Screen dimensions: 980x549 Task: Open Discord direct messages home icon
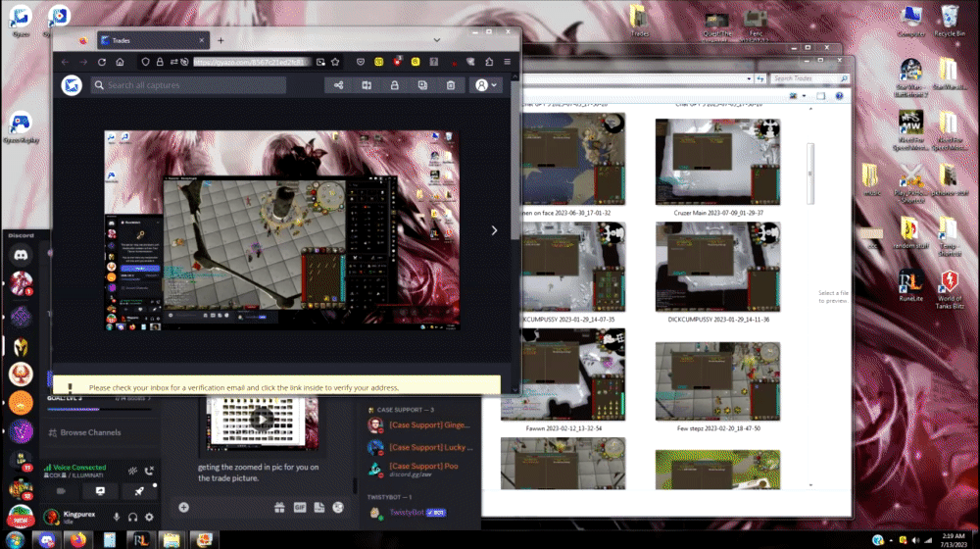[x=21, y=255]
